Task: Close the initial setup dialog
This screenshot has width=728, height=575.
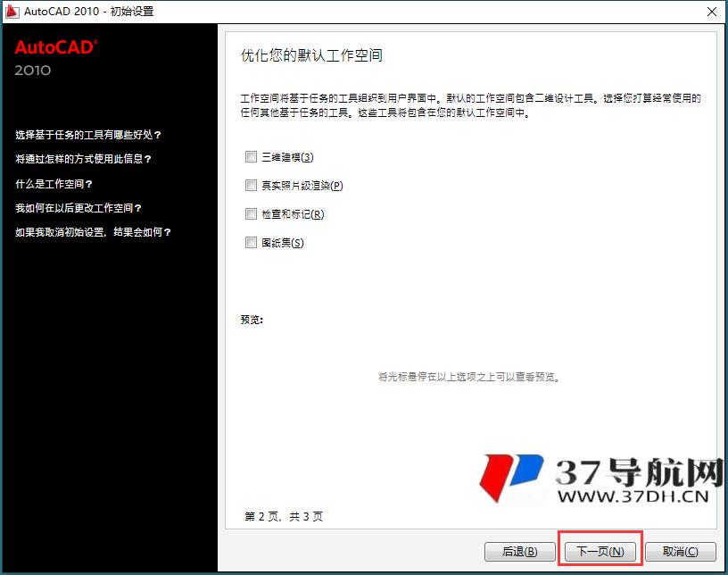Action: coord(713,12)
